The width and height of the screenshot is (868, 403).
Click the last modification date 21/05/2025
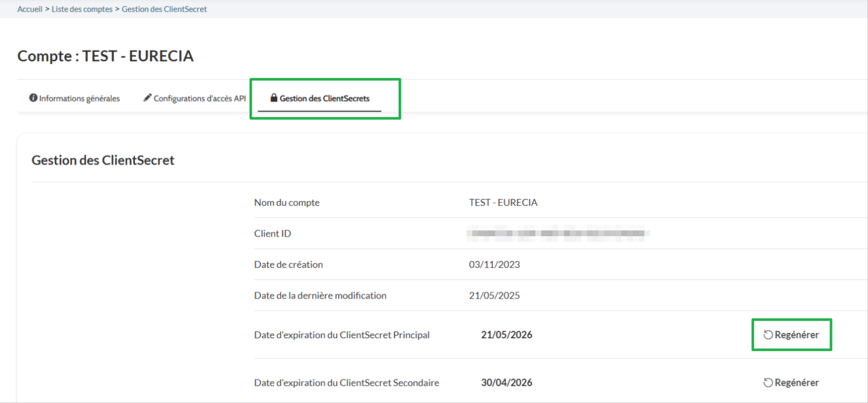coord(494,296)
